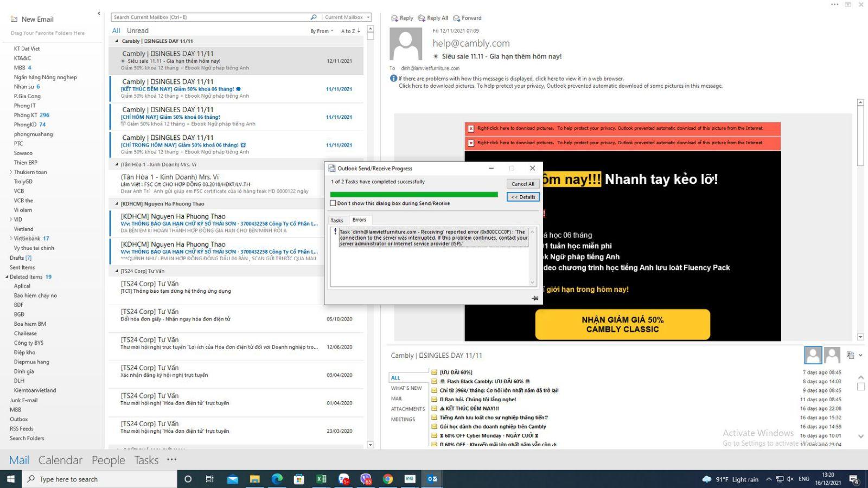The height and width of the screenshot is (488, 868).
Task: Click the Reply arrow icon
Action: tap(394, 18)
